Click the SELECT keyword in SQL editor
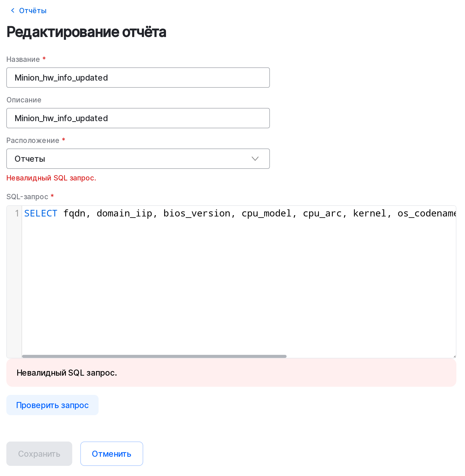 click(41, 213)
